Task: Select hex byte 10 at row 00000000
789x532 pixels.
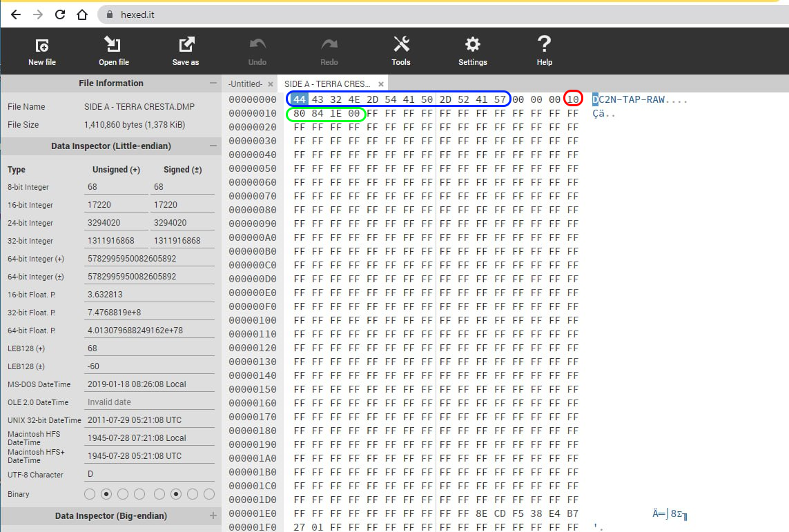Action: [573, 99]
